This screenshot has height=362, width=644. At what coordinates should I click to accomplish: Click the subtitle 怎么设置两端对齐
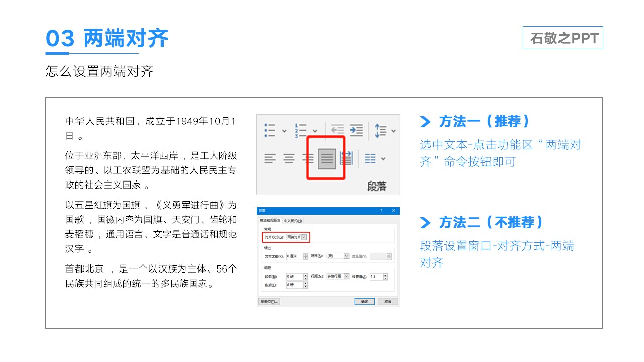click(x=100, y=71)
